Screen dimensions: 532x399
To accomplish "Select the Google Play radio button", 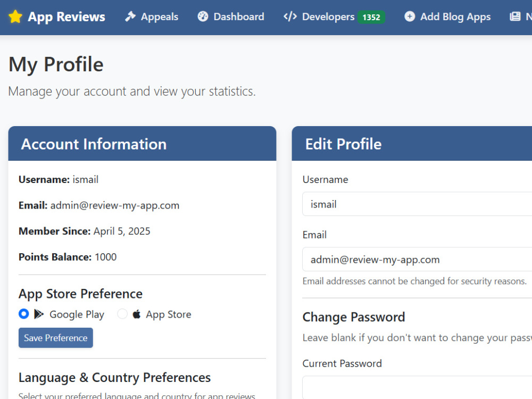I will click(x=24, y=314).
